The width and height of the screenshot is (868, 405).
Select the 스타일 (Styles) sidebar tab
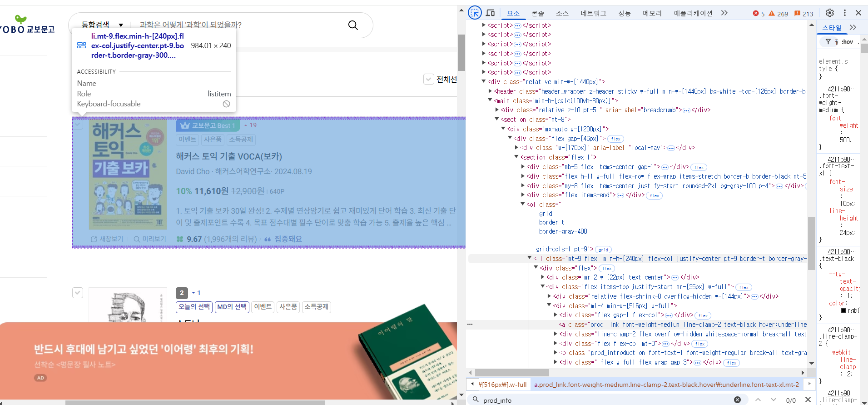tap(832, 28)
